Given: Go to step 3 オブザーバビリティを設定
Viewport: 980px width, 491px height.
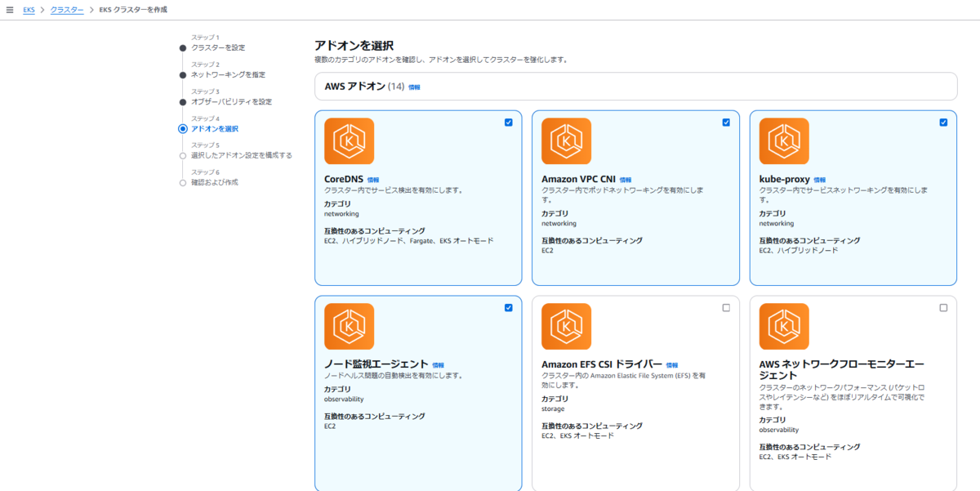Looking at the screenshot, I should (x=231, y=101).
